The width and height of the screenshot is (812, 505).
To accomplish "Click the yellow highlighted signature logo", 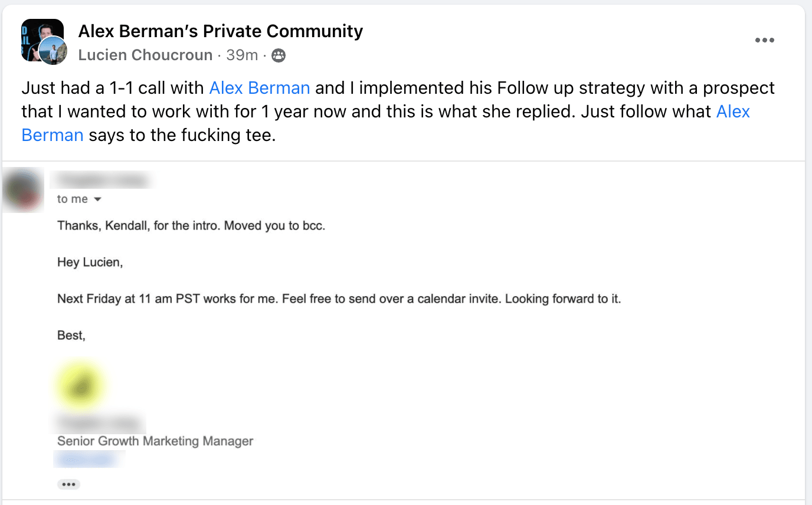I will (80, 386).
